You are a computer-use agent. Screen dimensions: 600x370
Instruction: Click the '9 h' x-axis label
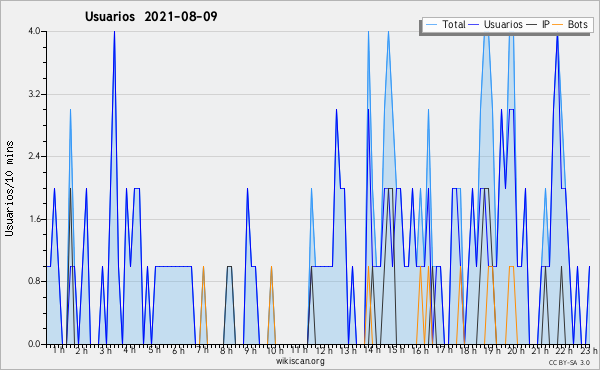[x=250, y=350]
